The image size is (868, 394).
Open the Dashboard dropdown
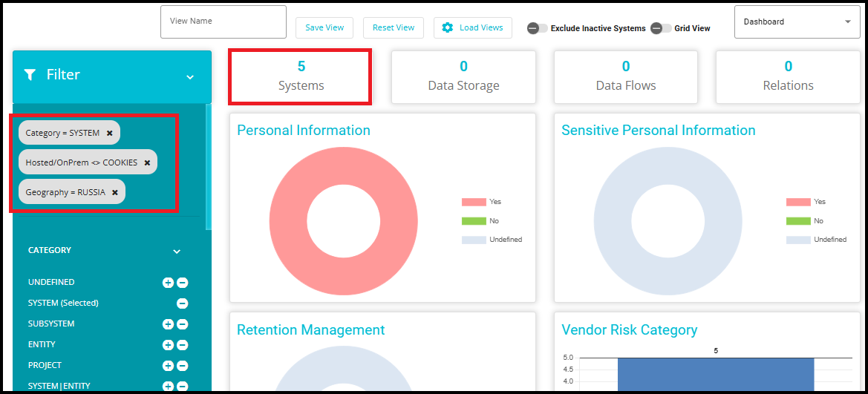pos(797,22)
